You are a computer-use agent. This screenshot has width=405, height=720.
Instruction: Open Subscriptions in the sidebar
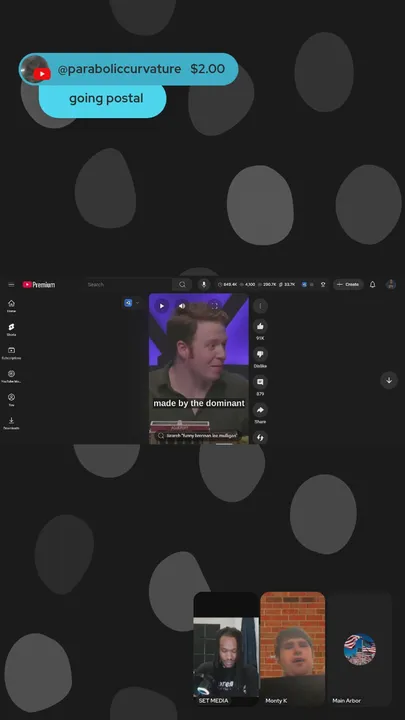click(11, 353)
